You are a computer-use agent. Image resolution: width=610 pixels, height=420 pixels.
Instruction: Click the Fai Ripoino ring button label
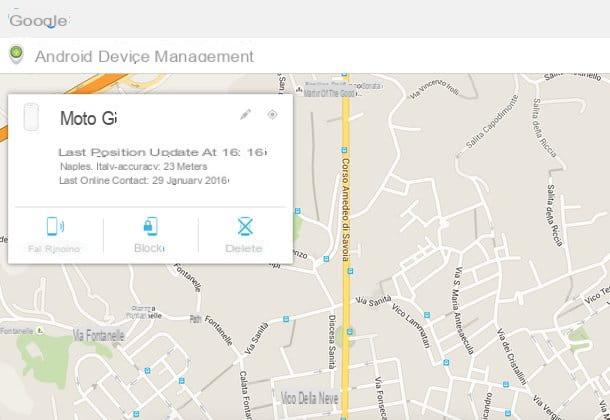click(x=54, y=249)
